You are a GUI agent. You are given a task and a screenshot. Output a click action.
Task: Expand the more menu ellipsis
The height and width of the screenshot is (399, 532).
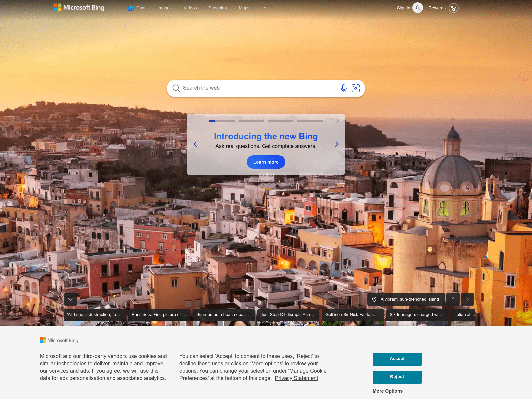(264, 8)
